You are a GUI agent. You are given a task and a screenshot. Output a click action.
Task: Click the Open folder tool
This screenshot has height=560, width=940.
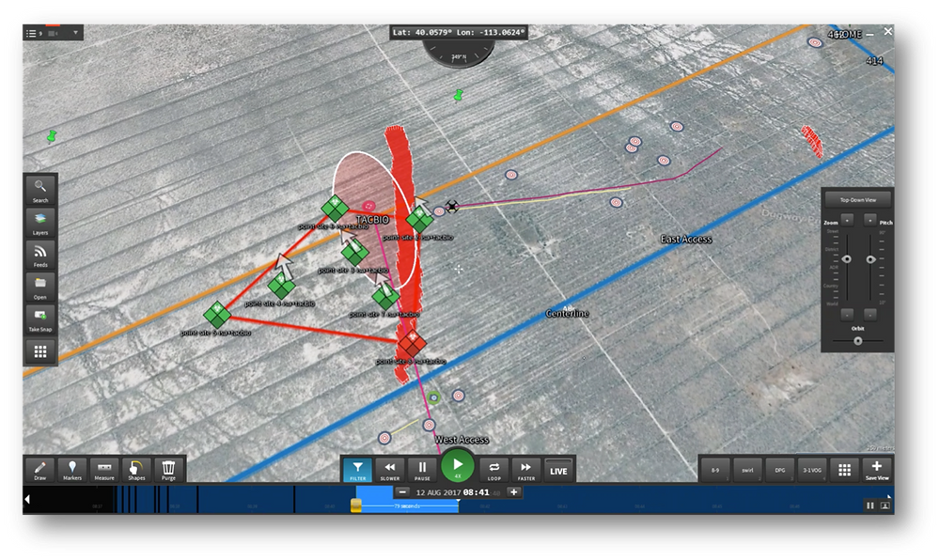(x=40, y=288)
